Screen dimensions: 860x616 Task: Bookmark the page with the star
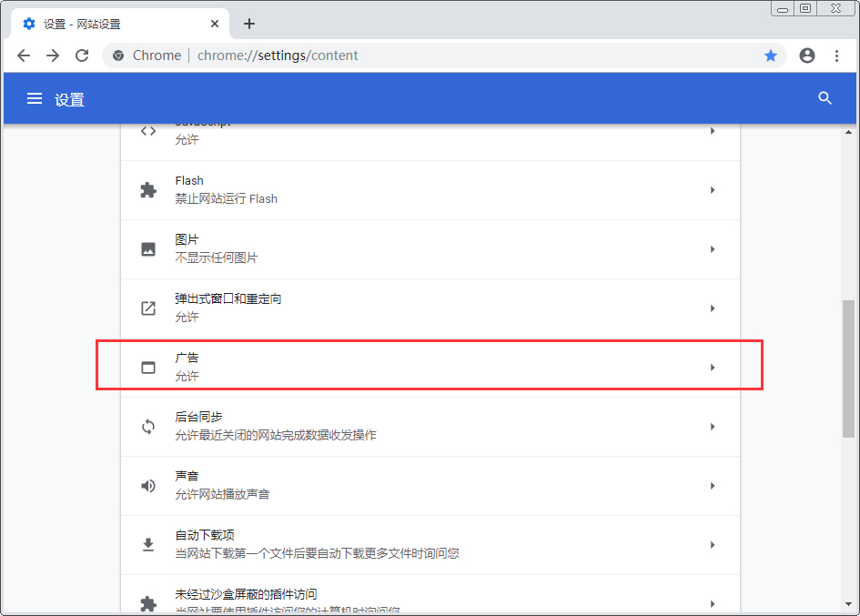click(771, 56)
